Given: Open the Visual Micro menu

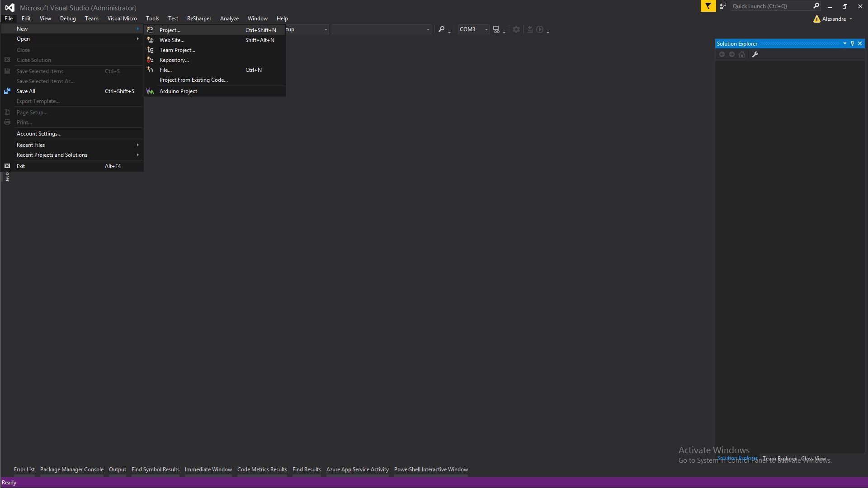Looking at the screenshot, I should (x=122, y=18).
